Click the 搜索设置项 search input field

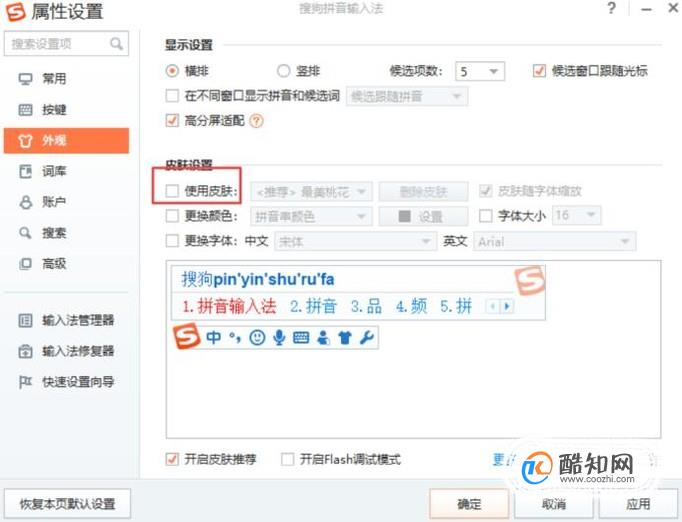(66, 44)
